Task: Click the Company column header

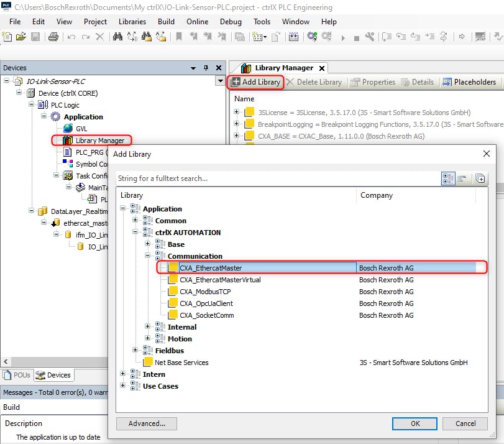Action: coord(416,195)
